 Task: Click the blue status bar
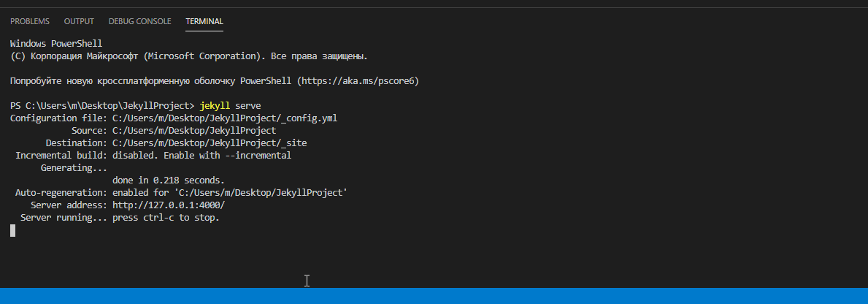click(434, 296)
